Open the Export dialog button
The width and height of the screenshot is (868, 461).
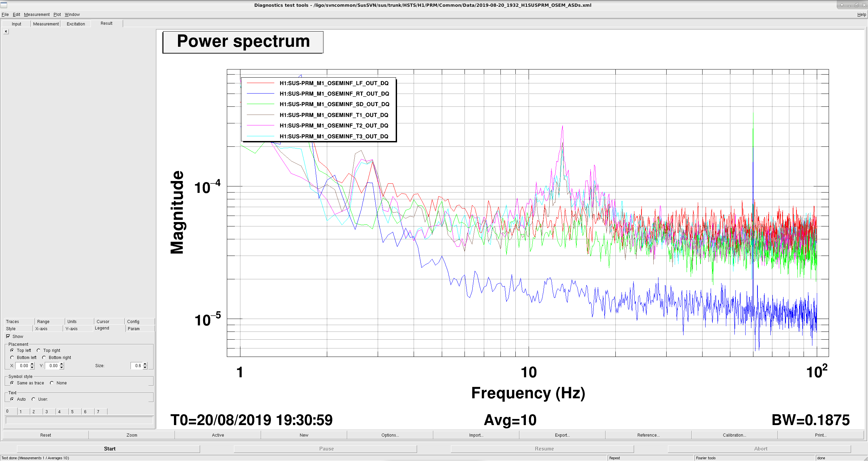pos(562,435)
